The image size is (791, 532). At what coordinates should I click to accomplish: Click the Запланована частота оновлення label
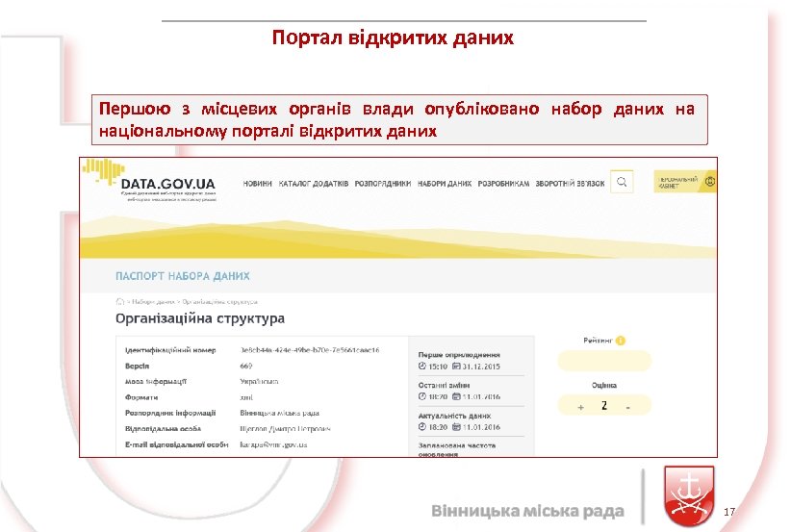[x=456, y=450]
